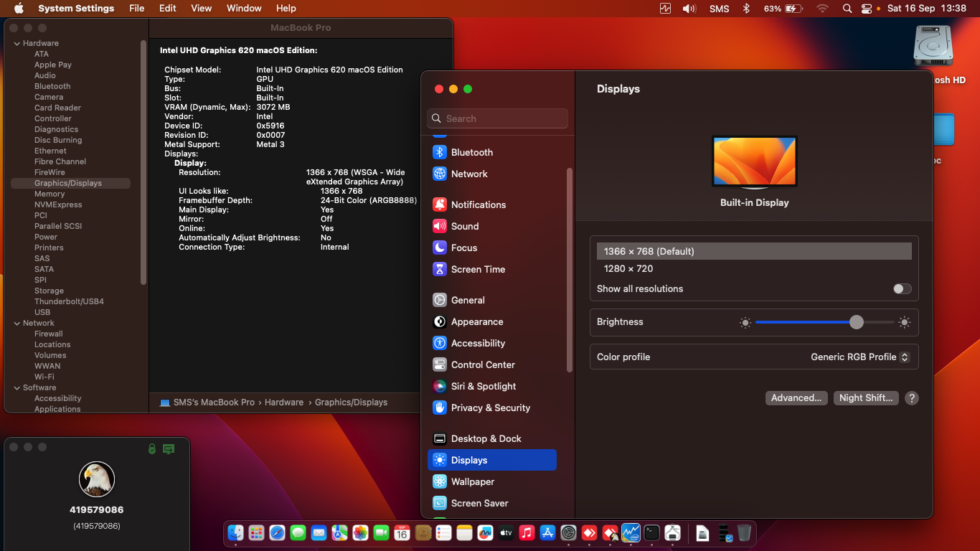Collapse the Network section in System Information
The height and width of the screenshot is (551, 980).
(x=17, y=323)
